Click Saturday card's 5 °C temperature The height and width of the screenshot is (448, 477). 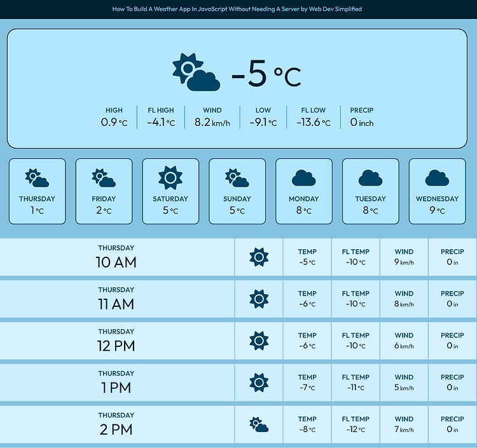click(x=170, y=210)
